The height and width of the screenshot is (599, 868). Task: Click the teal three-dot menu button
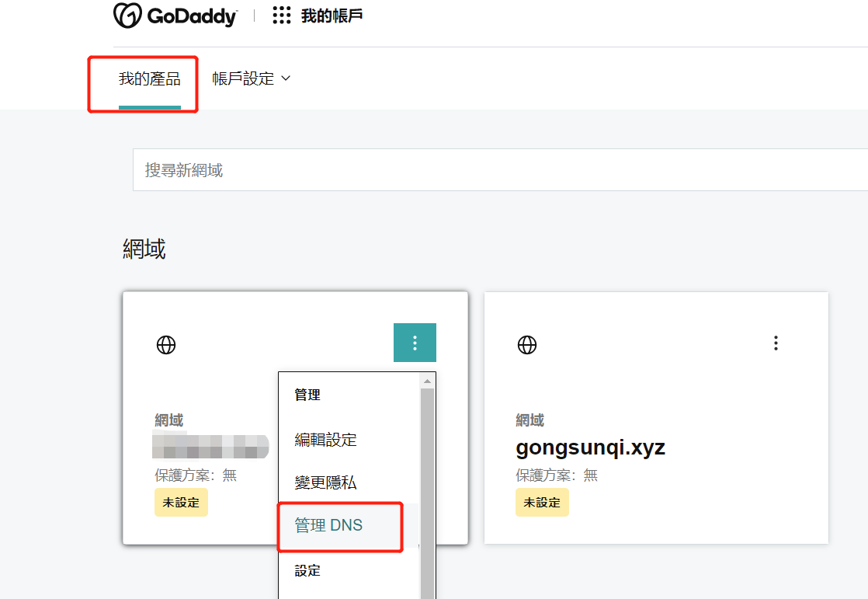coord(415,343)
